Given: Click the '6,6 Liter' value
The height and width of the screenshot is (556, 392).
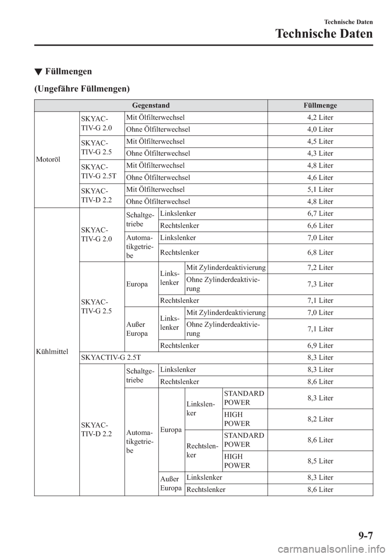Looking at the screenshot, I should (320, 226).
